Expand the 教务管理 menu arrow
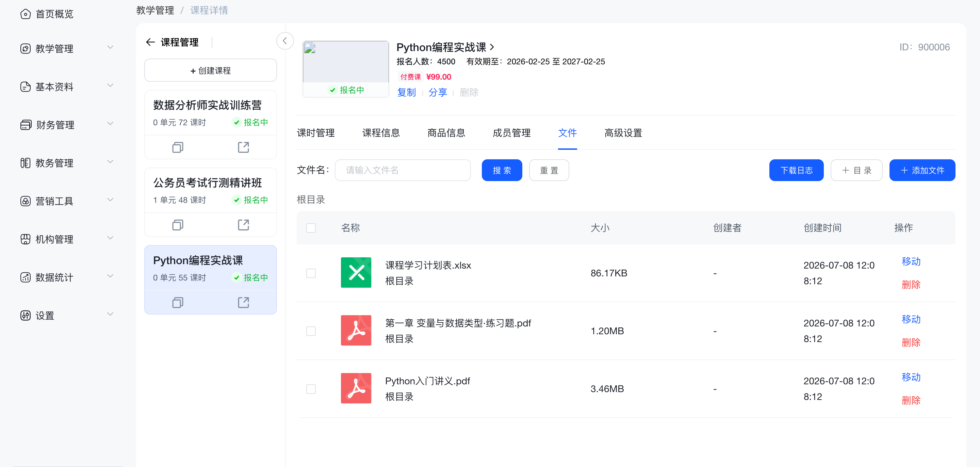This screenshot has width=980, height=467. coord(110,162)
